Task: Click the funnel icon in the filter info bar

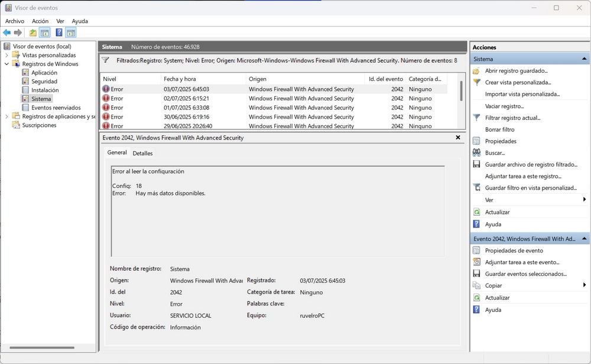Action: [106, 60]
